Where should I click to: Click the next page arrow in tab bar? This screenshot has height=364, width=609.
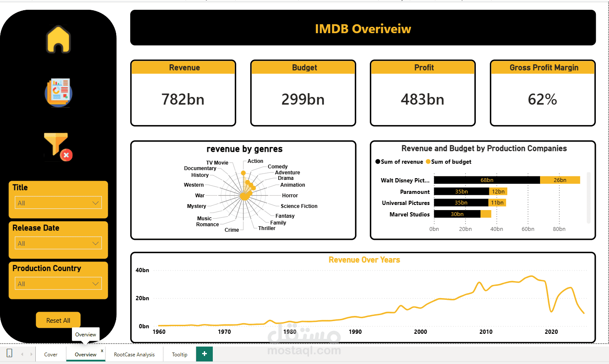point(31,354)
